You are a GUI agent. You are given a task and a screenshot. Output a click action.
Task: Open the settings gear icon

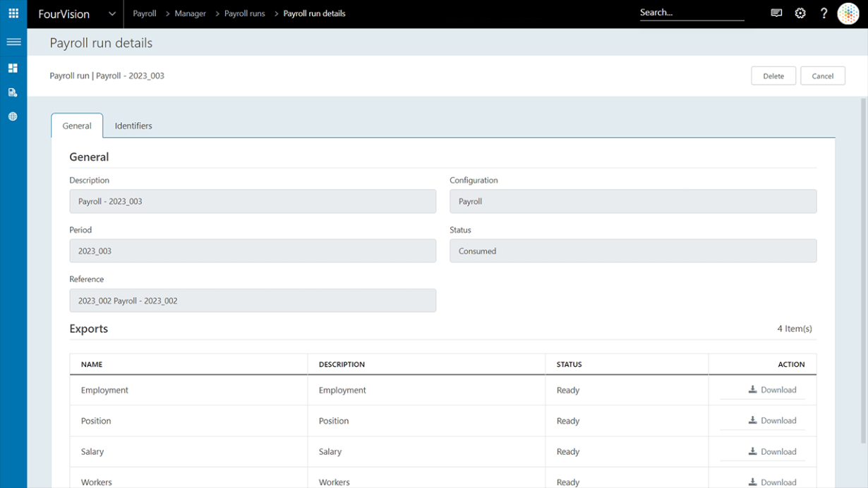tap(800, 13)
